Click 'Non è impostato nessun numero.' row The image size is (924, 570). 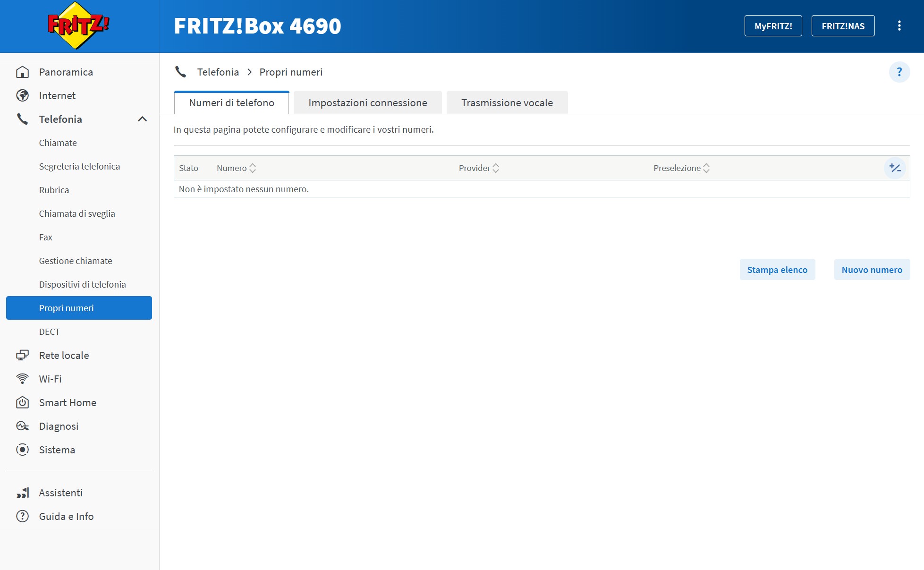[542, 189]
